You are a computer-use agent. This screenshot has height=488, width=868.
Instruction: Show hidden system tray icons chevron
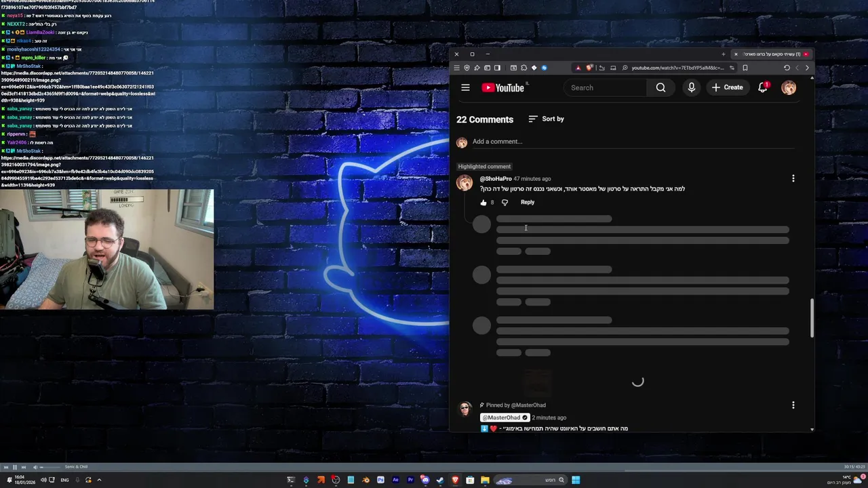[x=99, y=480]
